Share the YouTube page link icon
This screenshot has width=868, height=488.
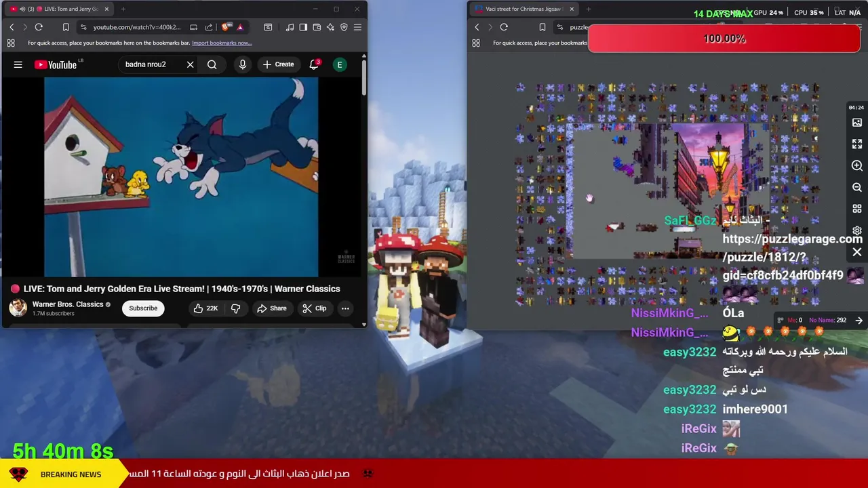(209, 27)
